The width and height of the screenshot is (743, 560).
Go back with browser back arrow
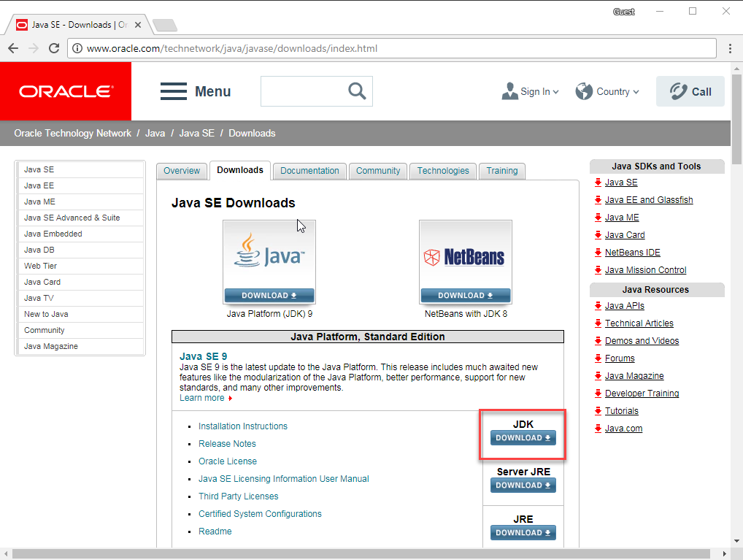pos(13,49)
